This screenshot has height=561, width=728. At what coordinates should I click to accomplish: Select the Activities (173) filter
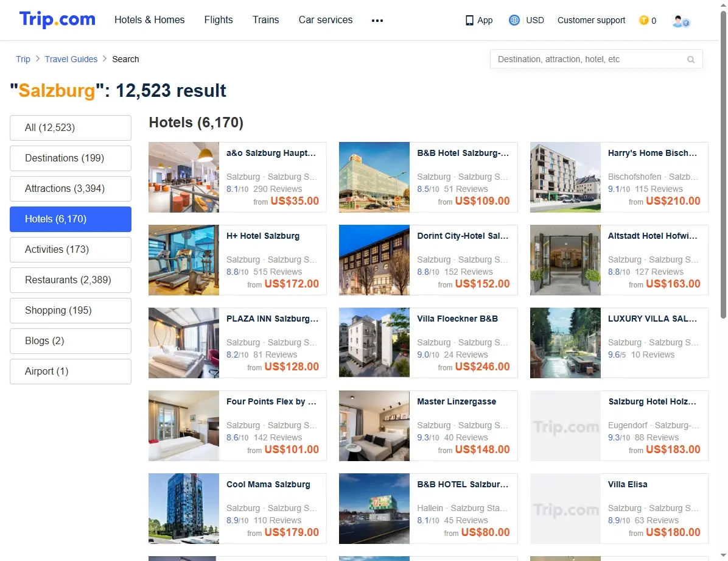click(71, 250)
